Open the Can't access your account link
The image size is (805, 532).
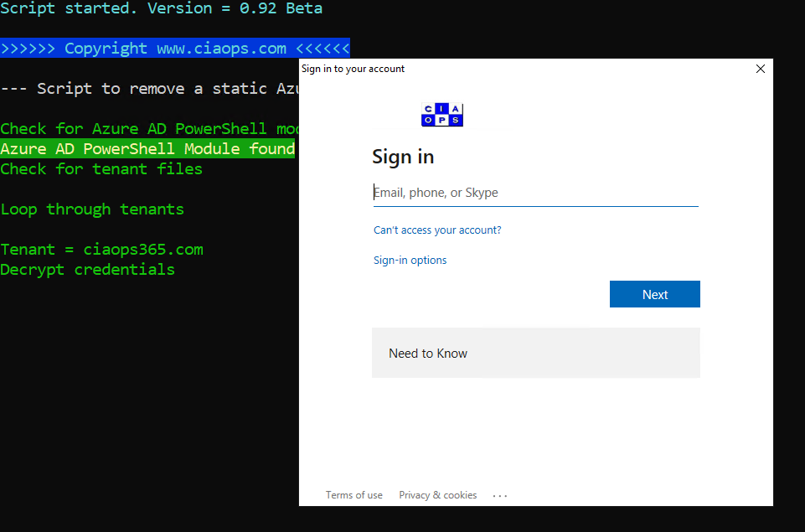(437, 230)
